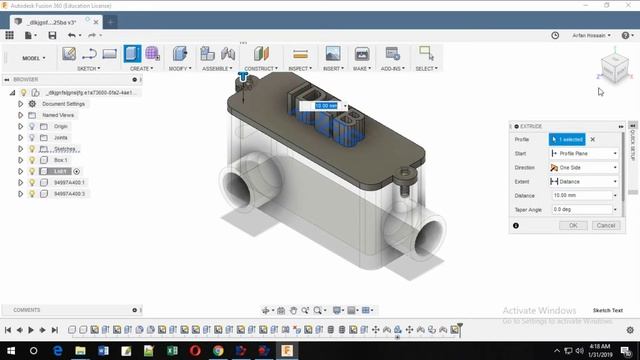Toggle visibility bulb for Box:1
The width and height of the screenshot is (640, 360).
(32, 160)
